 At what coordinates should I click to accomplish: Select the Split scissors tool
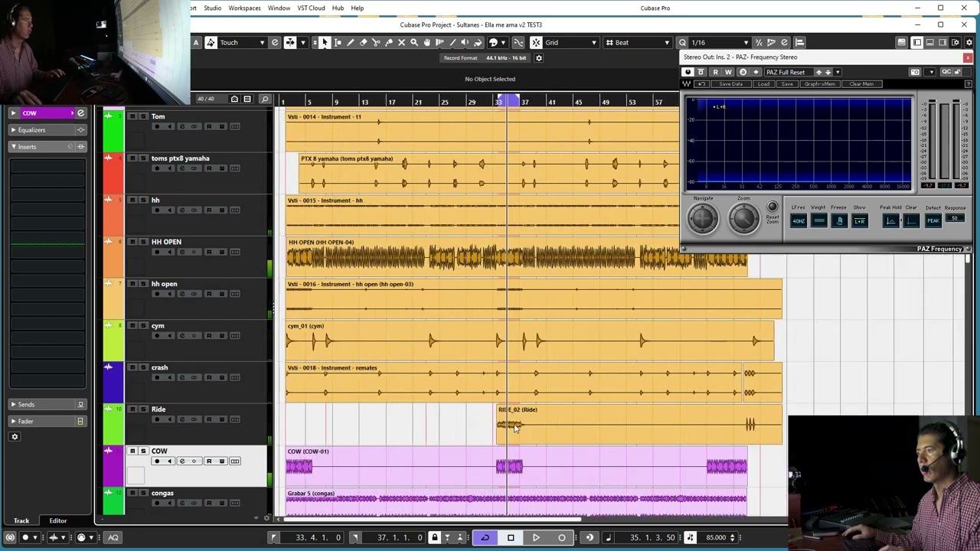pos(376,43)
